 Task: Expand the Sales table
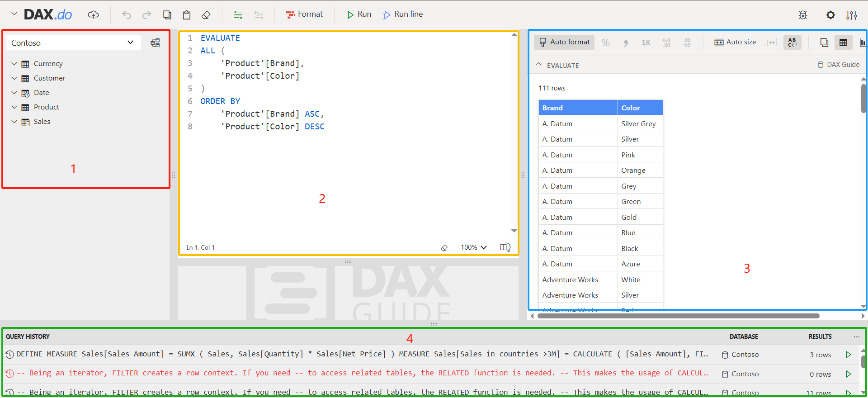(14, 122)
